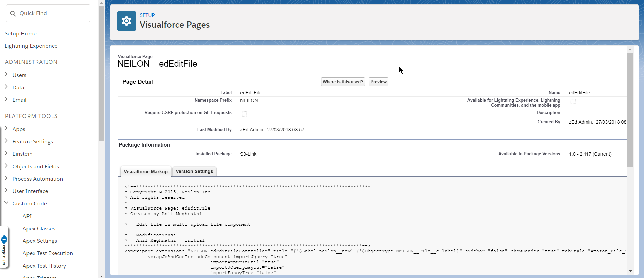The image size is (644, 278).
Task: Click the Quick Find search magnifier icon
Action: coord(13,14)
